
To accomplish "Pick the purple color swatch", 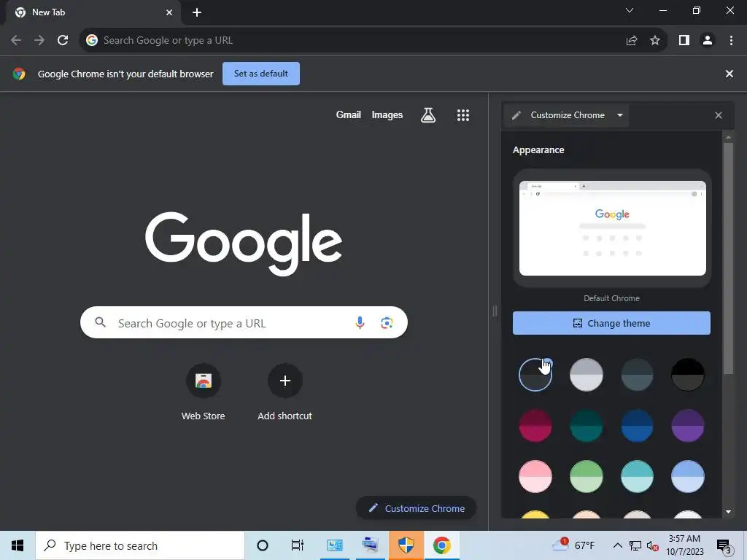I will click(x=687, y=426).
